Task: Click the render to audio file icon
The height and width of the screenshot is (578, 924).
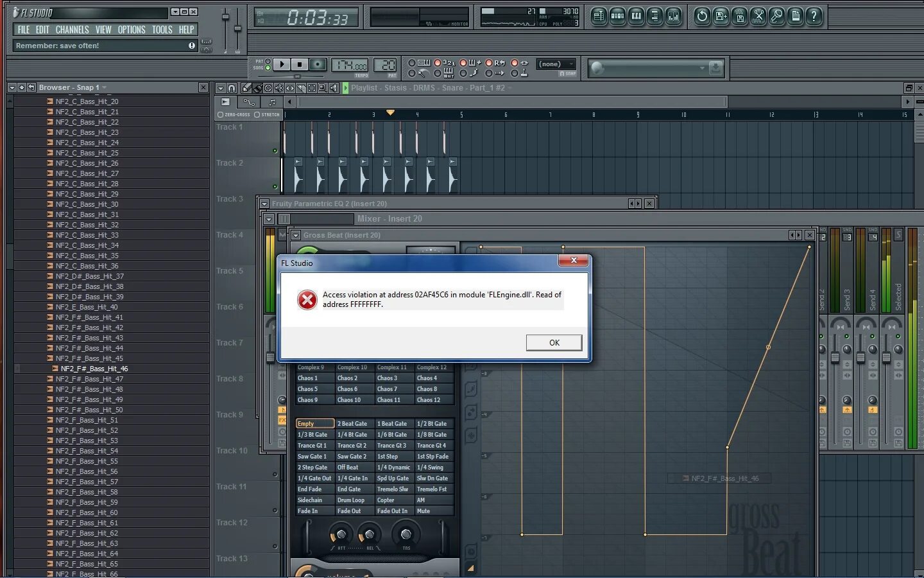Action: (x=739, y=16)
